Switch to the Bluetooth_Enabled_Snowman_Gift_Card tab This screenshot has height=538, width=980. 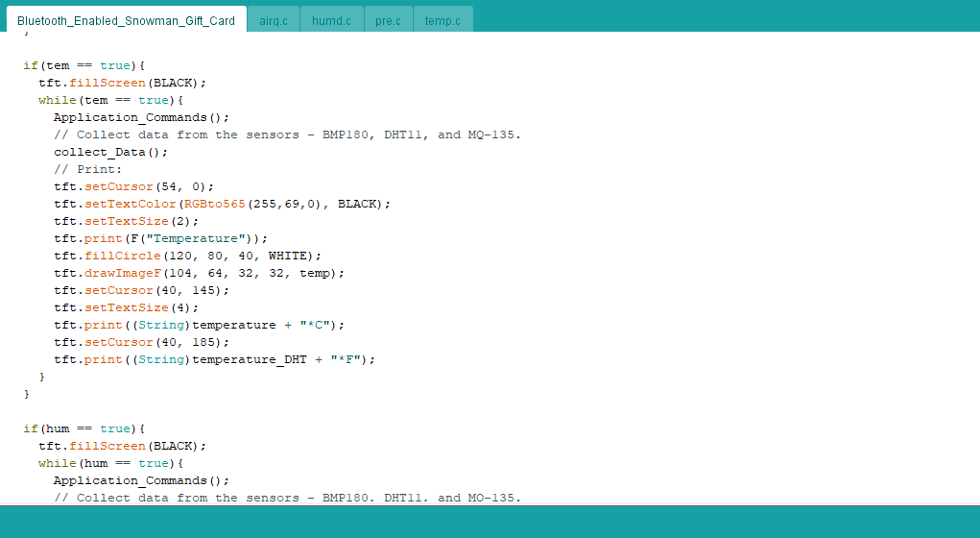click(x=126, y=20)
